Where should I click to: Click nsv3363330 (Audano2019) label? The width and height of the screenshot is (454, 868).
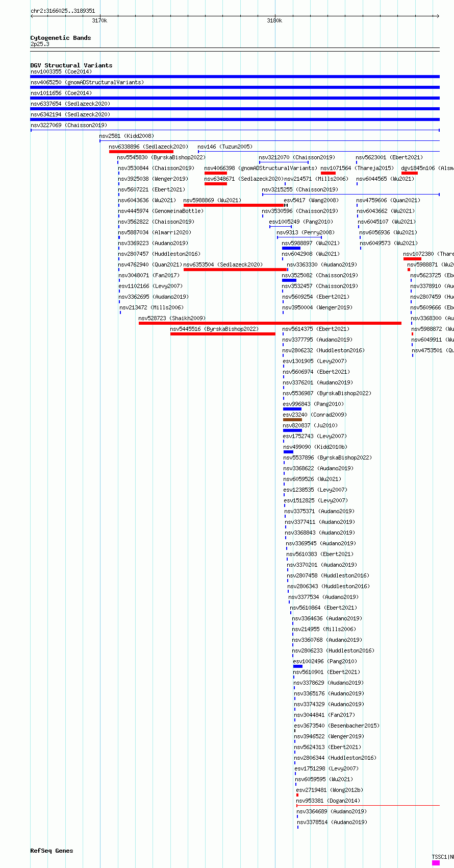pos(322,264)
